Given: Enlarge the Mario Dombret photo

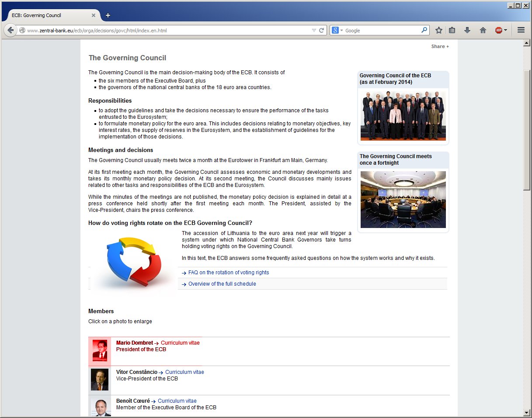Looking at the screenshot, I should (100, 350).
